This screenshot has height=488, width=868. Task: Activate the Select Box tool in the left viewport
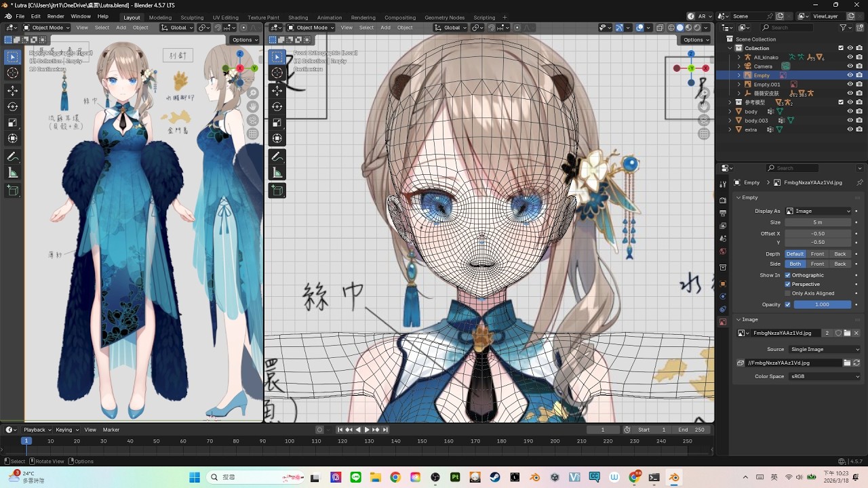[x=12, y=57]
